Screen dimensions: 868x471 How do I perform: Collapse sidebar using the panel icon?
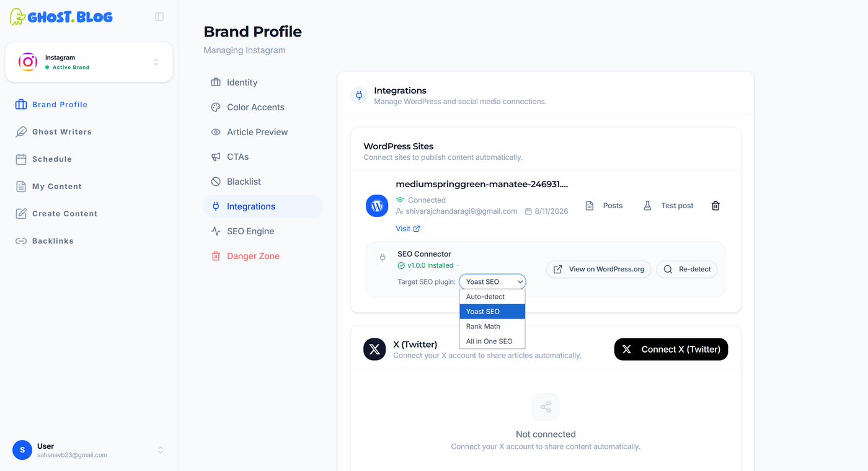159,17
